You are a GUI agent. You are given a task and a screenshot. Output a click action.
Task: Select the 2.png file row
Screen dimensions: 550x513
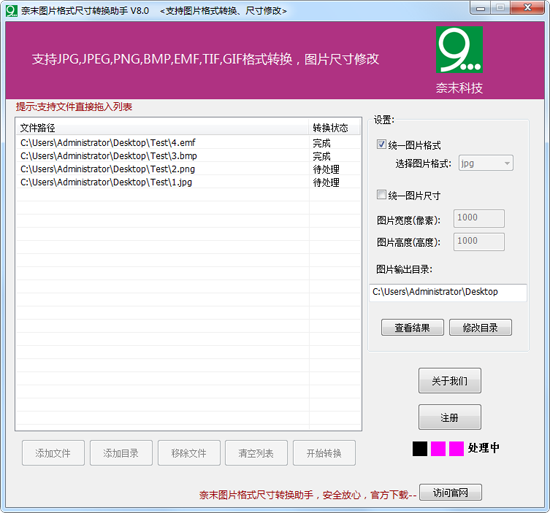(188, 169)
